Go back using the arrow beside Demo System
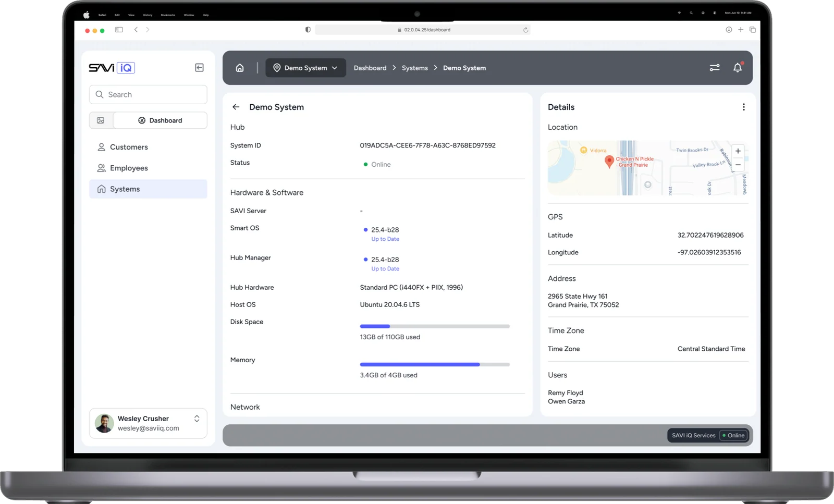834x504 pixels. tap(236, 107)
